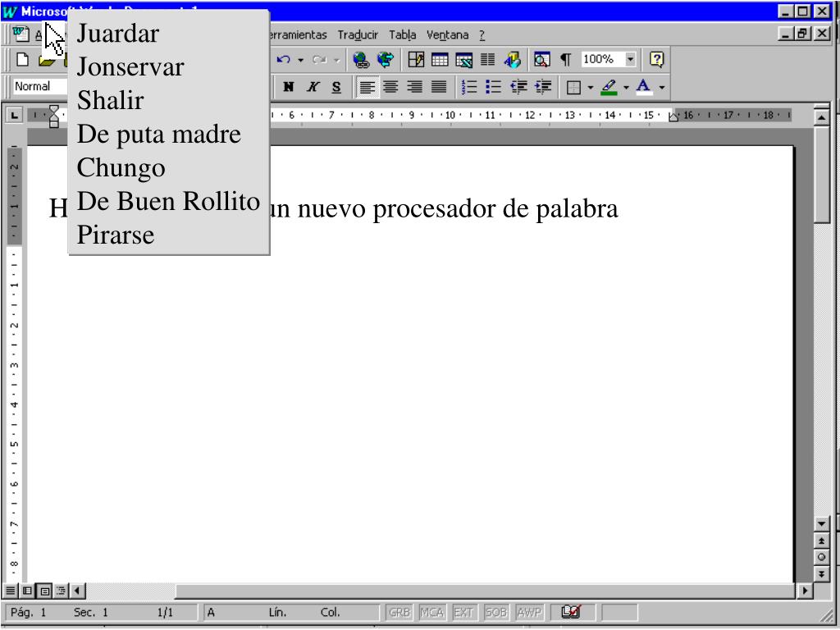Click the vertical scrollbar up arrow
The image size is (840, 630).
[821, 116]
